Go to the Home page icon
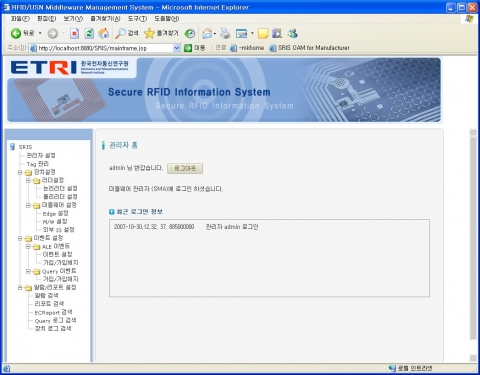480x375 pixels. 104,33
